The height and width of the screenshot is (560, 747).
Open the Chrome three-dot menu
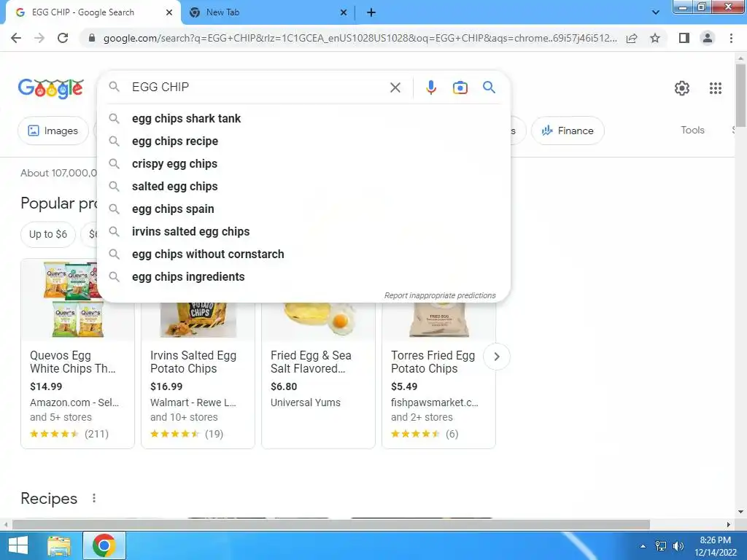[x=731, y=38]
